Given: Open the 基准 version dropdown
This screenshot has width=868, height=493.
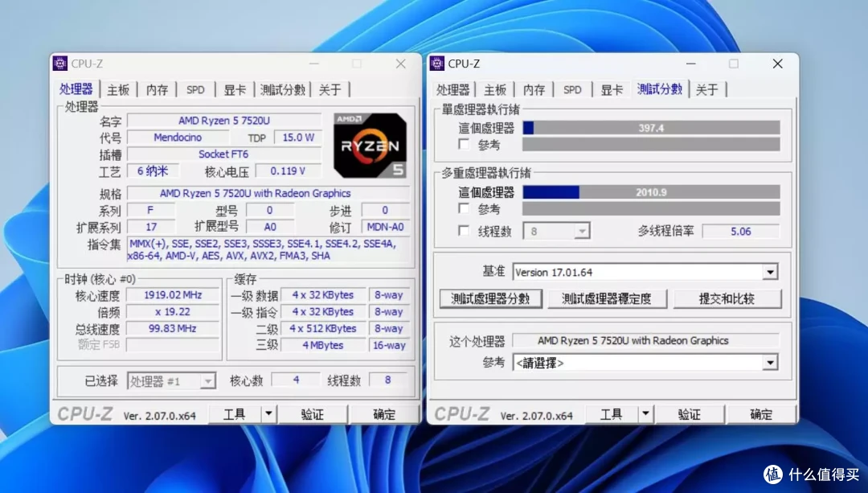Looking at the screenshot, I should coord(770,272).
